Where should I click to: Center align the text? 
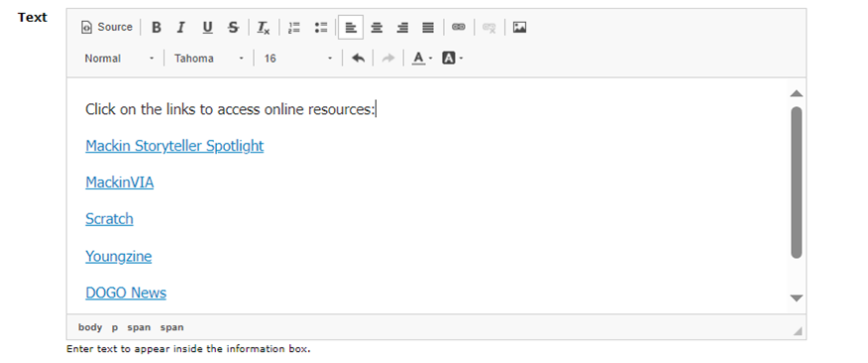tap(377, 27)
